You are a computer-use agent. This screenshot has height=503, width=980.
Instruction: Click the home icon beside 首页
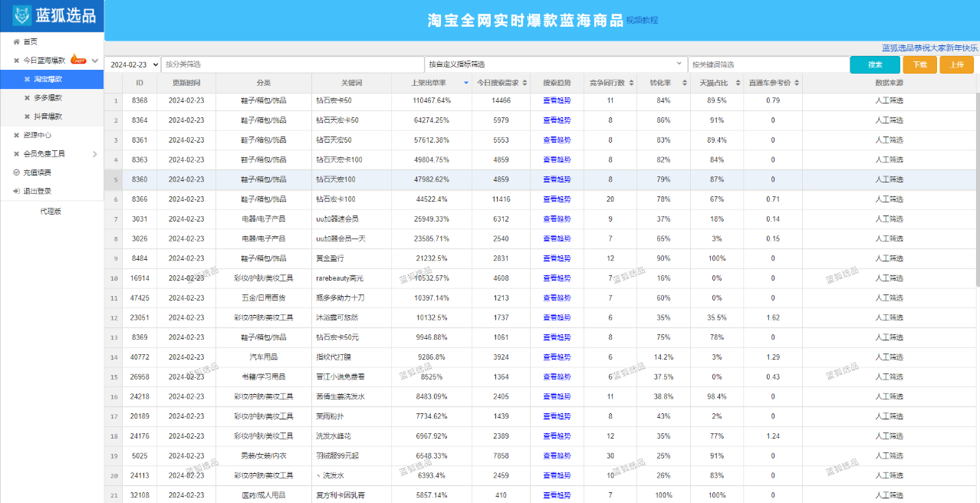tap(15, 43)
